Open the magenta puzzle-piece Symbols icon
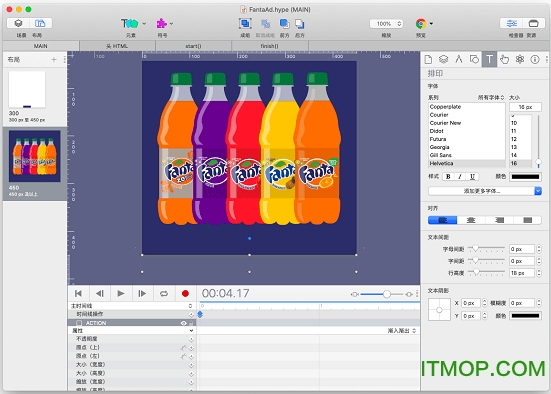The image size is (551, 394). [161, 24]
